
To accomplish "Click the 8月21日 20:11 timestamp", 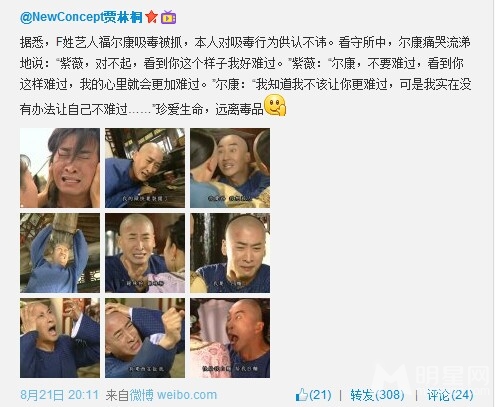I will [x=60, y=395].
